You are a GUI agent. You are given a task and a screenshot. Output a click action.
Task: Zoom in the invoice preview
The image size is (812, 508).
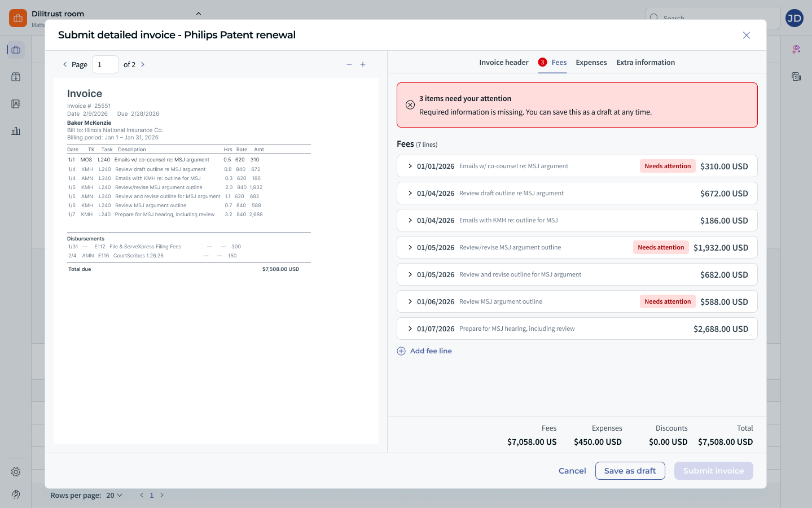363,64
